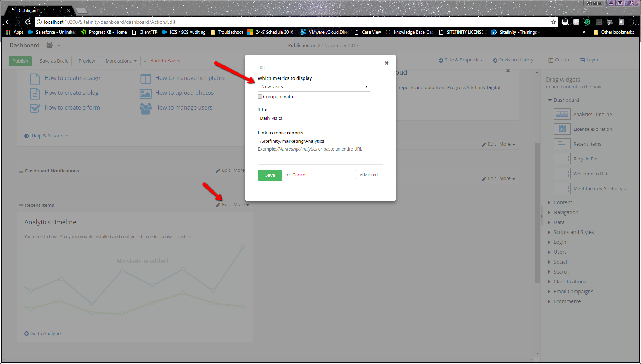Click the Meet the new Sitefinity widget icon
Viewport: 641px width, 364px height.
point(562,188)
